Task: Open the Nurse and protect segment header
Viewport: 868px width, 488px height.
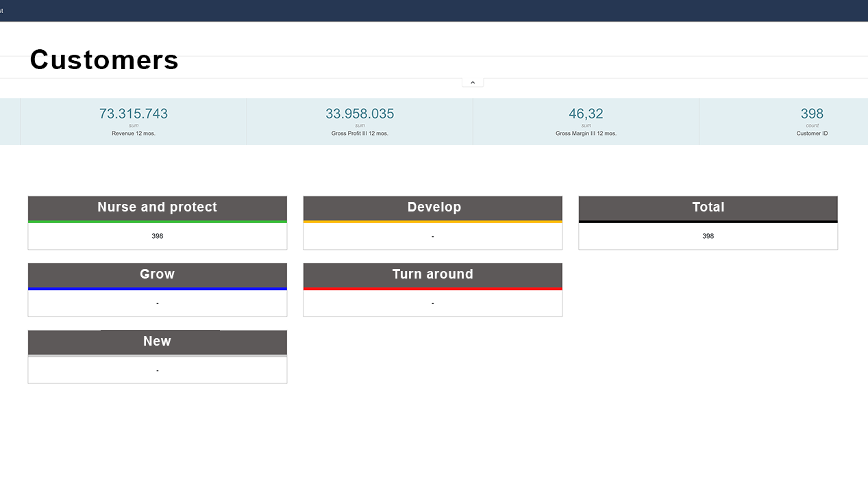Action: click(x=158, y=208)
